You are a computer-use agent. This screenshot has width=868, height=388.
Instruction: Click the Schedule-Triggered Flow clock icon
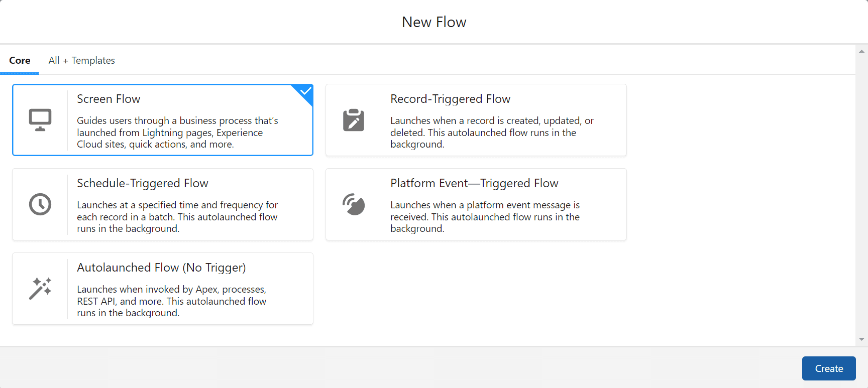point(40,204)
